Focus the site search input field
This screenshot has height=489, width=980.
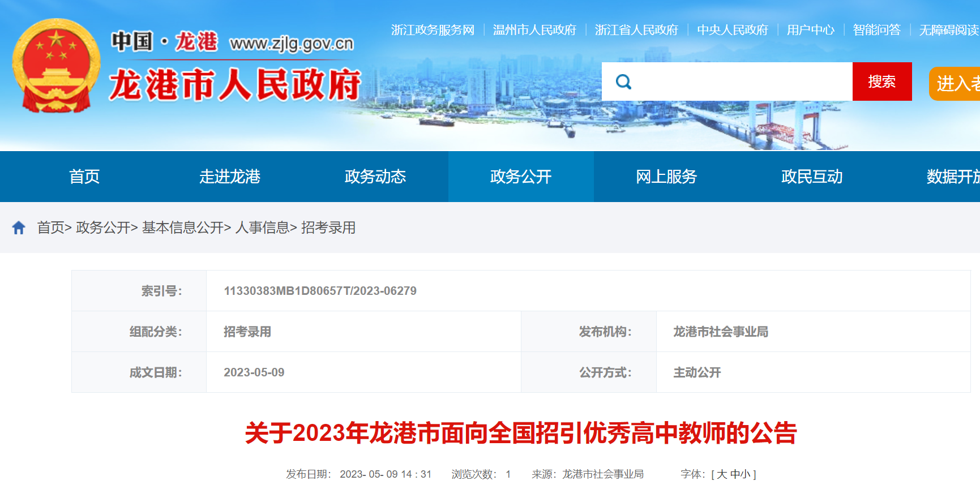point(727,81)
